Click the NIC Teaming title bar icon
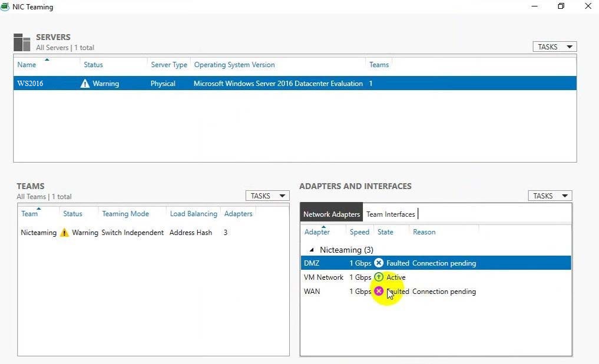 (x=5, y=7)
